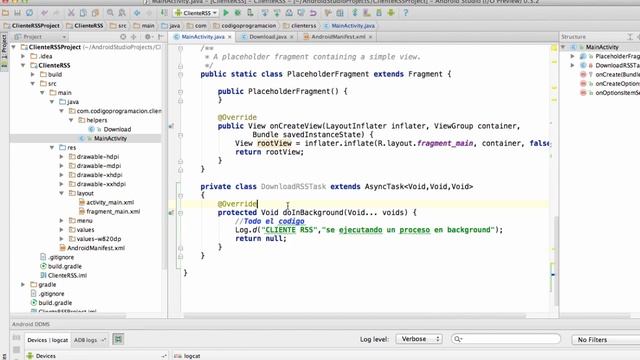Open the Project view selector dropdown

[x=40, y=37]
